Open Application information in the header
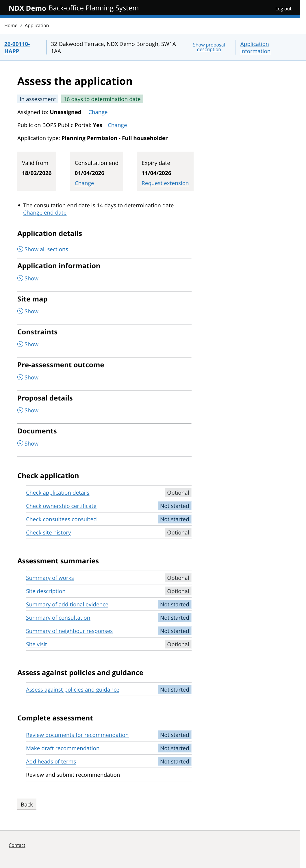306x868 pixels. coord(255,48)
